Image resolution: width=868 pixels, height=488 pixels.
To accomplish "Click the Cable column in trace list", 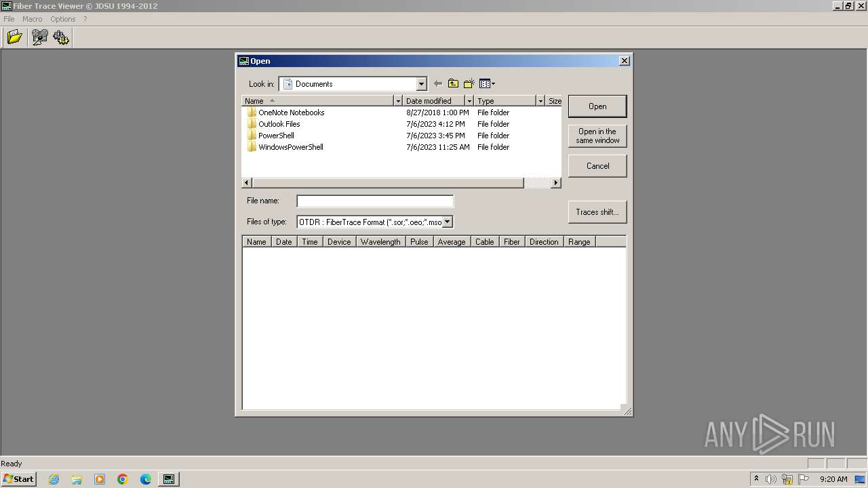I will point(484,242).
